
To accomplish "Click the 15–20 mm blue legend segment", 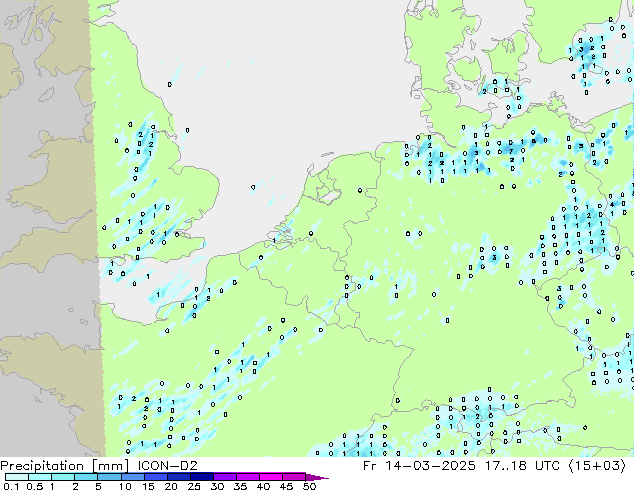I will tap(156, 477).
